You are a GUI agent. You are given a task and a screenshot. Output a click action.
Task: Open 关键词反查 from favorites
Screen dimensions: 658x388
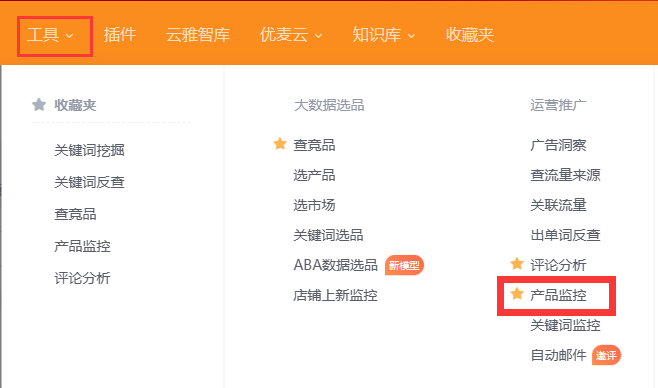(89, 182)
